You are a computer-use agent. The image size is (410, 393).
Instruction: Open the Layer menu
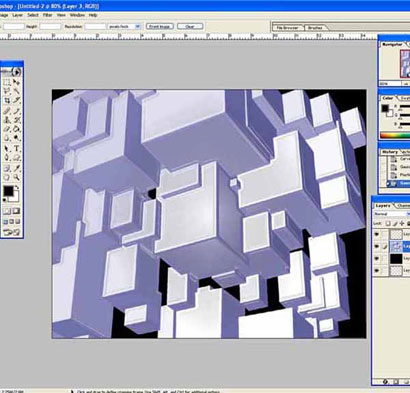click(17, 15)
